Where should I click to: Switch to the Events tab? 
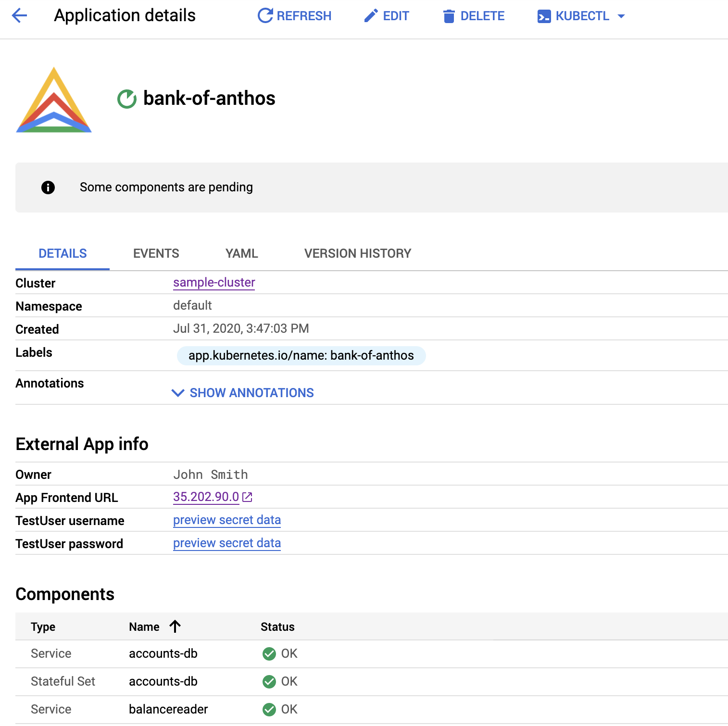(156, 253)
